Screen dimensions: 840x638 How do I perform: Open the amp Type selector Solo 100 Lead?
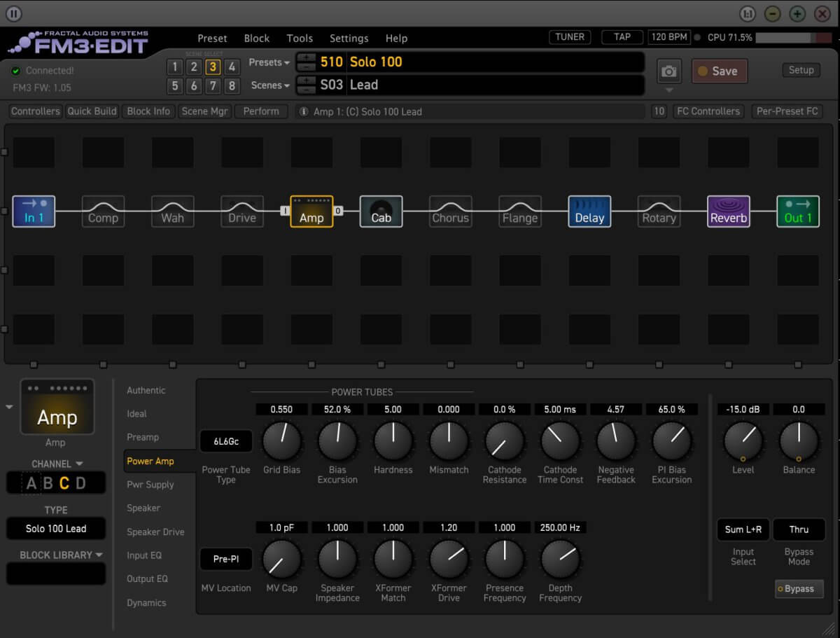56,529
